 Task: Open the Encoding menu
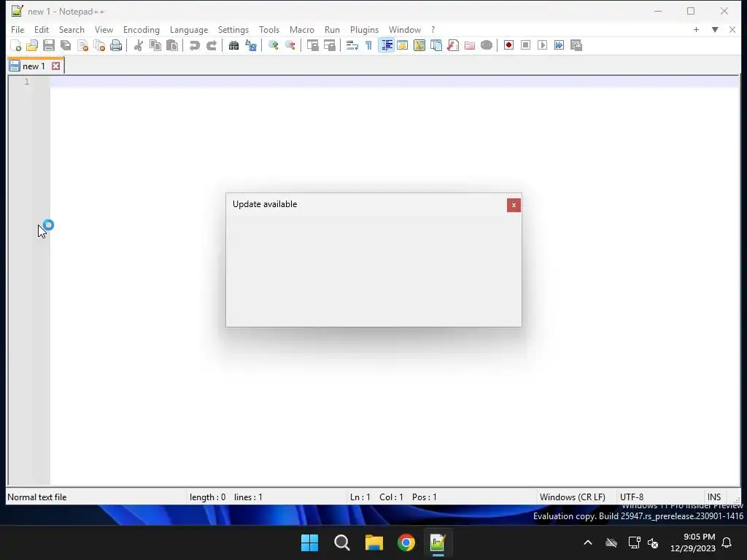[142, 29]
